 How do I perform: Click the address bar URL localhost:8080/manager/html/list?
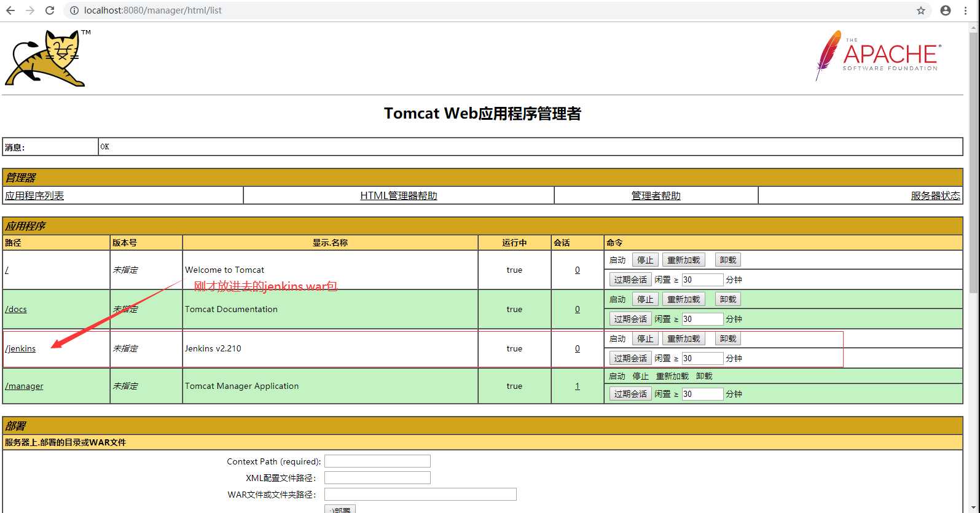(153, 10)
